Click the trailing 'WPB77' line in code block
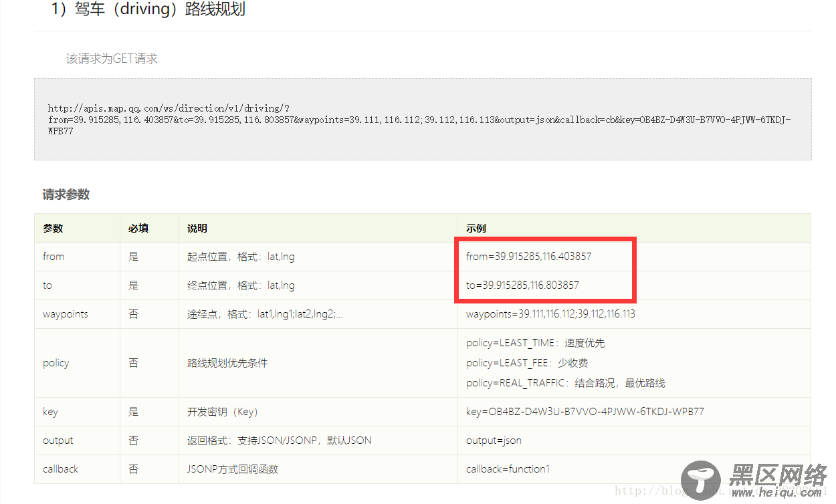Image resolution: width=836 pixels, height=504 pixels. tap(60, 132)
